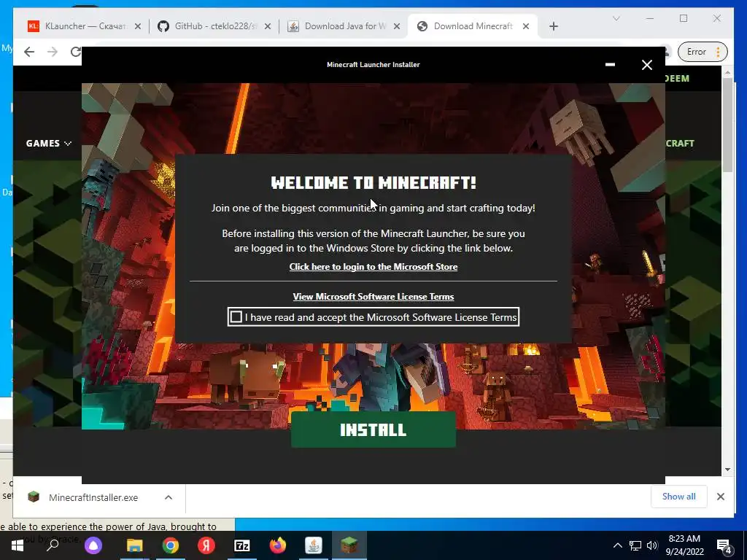Show hidden system tray icons
747x560 pixels.
(617, 545)
